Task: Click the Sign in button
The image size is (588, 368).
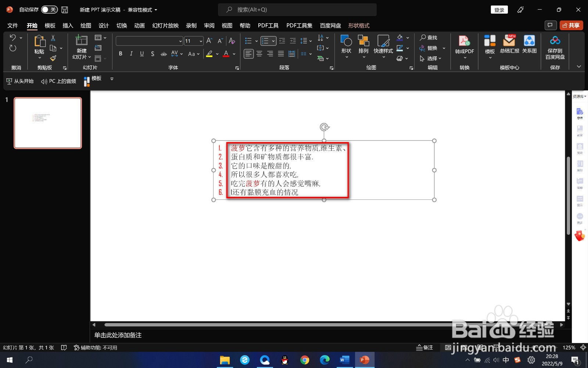Action: coord(499,10)
